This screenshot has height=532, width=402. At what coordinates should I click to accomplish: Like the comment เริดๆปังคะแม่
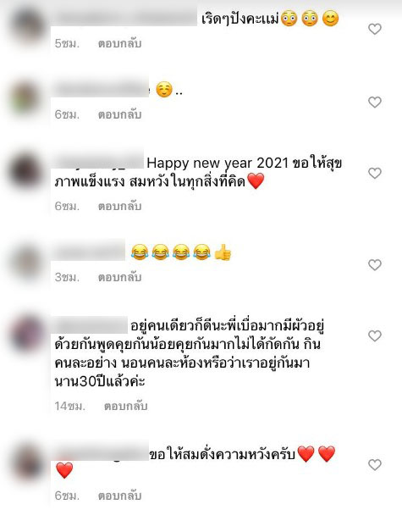tap(375, 29)
